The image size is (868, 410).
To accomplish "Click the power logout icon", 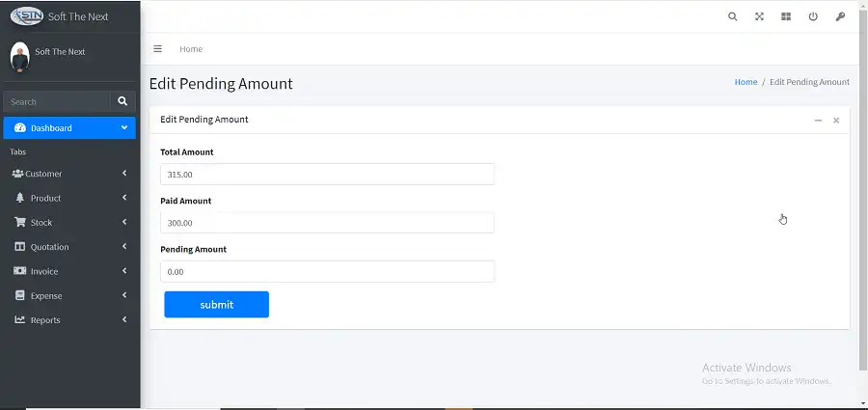I will 813,16.
